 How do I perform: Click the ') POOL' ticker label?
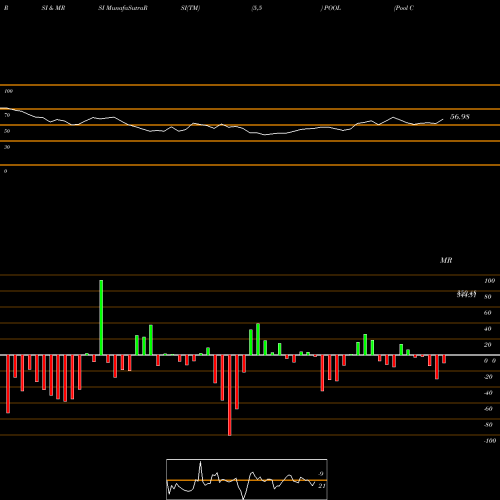331,8
